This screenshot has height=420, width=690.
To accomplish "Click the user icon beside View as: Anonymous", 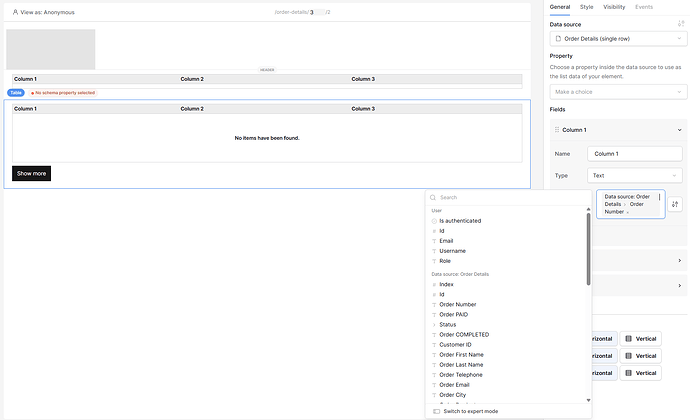I will pos(15,12).
